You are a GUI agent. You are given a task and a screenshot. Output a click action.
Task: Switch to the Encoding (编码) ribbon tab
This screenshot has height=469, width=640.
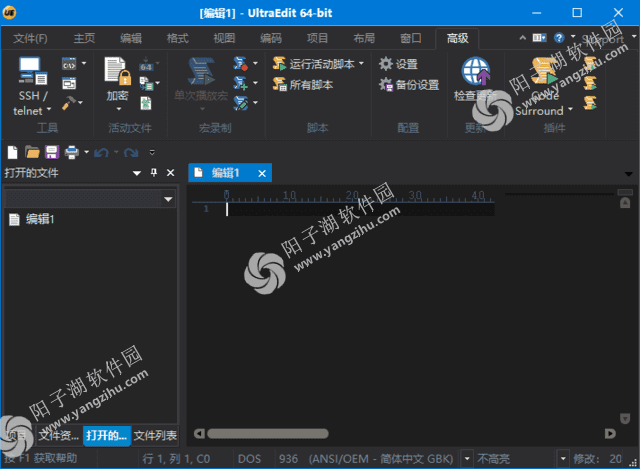point(271,38)
